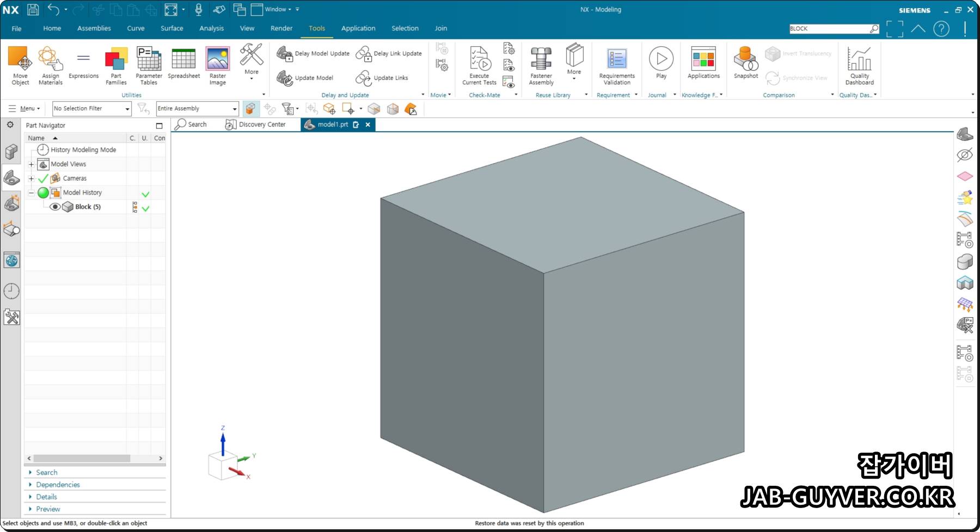Switch to the Assemblies tab
This screenshot has height=532, width=980.
pos(94,28)
